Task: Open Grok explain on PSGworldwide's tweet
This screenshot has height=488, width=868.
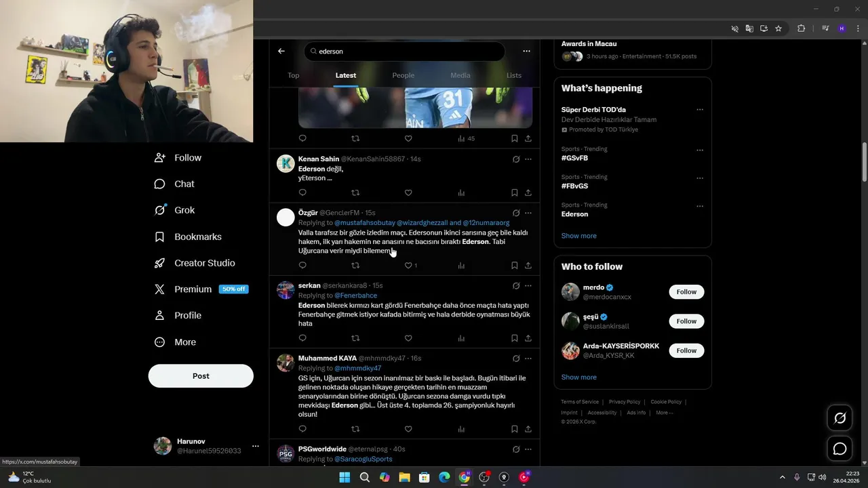Action: point(516,449)
